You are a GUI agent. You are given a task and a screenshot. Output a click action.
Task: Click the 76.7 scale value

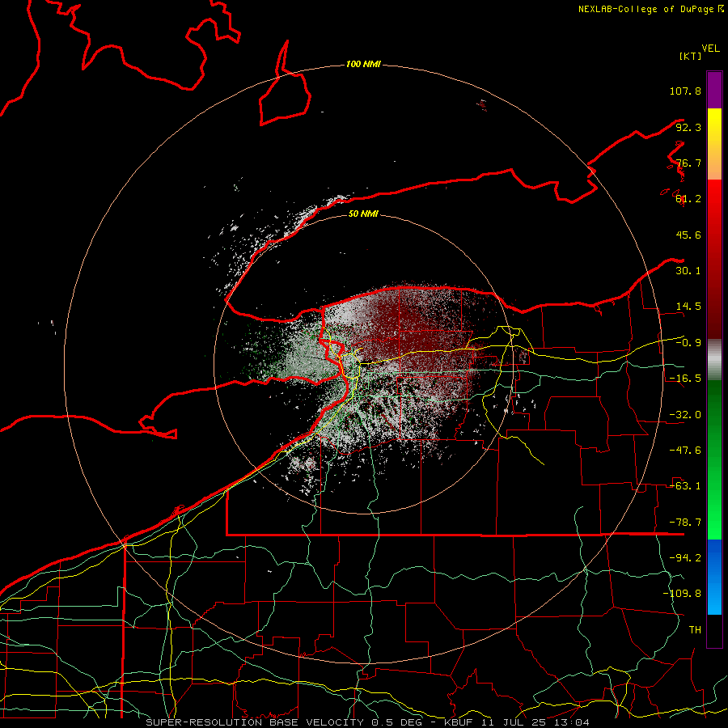pyautogui.click(x=688, y=163)
